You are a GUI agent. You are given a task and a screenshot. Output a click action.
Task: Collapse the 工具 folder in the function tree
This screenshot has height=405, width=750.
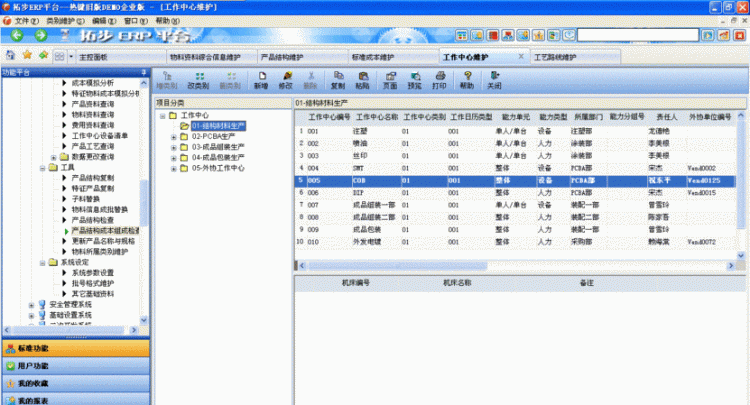42,168
